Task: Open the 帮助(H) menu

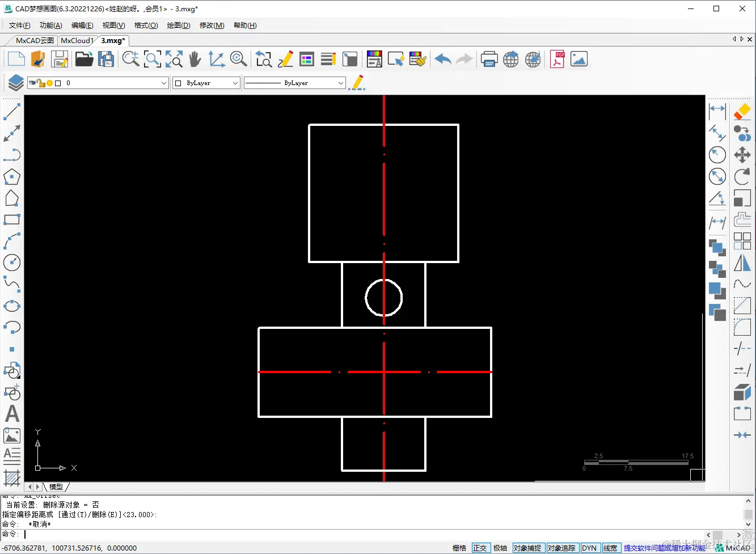Action: pos(245,26)
